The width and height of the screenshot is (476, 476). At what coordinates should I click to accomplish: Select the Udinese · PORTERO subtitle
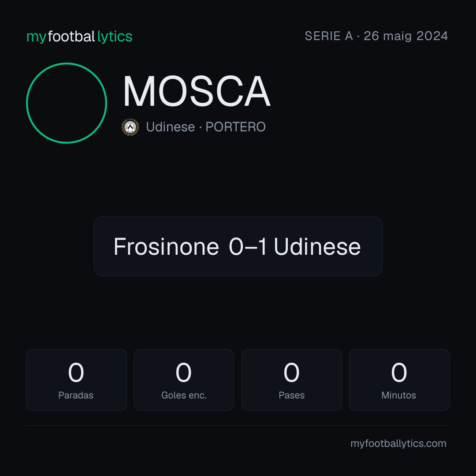point(206,127)
